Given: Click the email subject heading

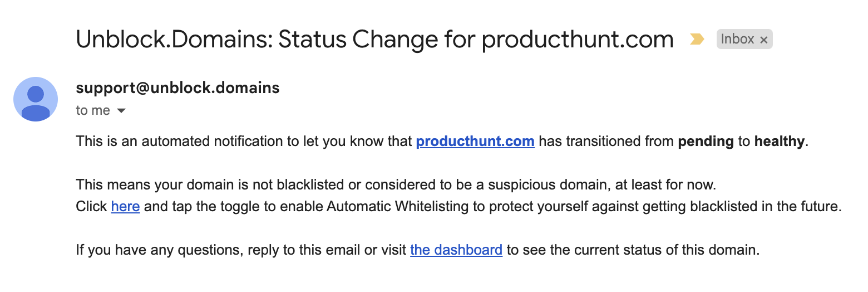Looking at the screenshot, I should point(374,39).
